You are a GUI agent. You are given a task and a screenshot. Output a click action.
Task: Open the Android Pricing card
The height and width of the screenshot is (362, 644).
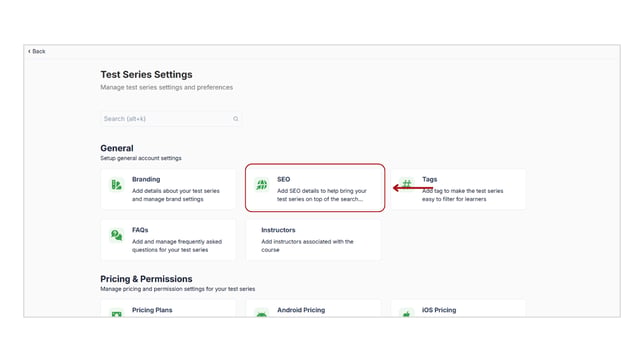click(313, 309)
